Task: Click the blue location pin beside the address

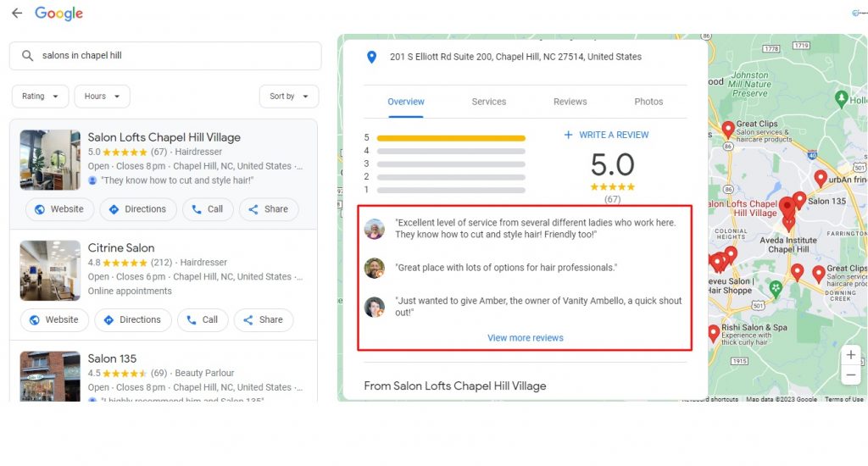Action: pyautogui.click(x=372, y=57)
